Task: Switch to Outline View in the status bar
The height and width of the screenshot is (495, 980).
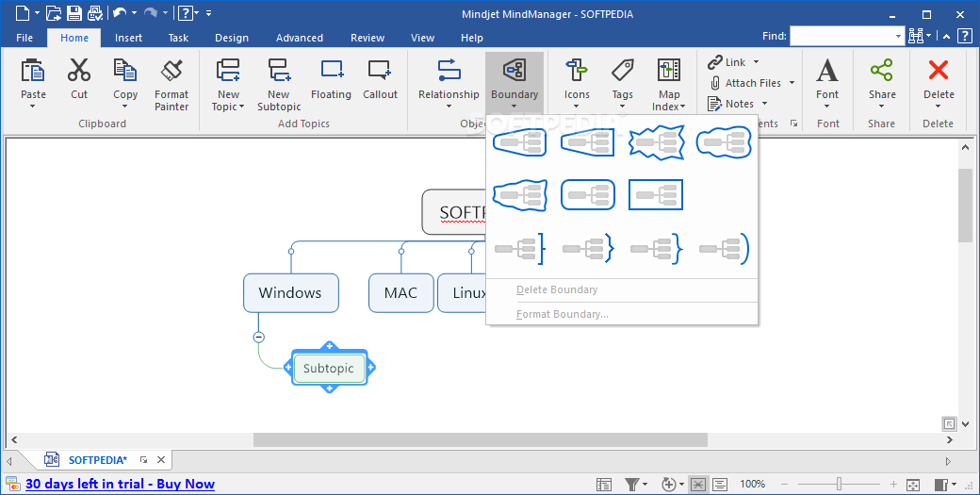Action: [719, 485]
